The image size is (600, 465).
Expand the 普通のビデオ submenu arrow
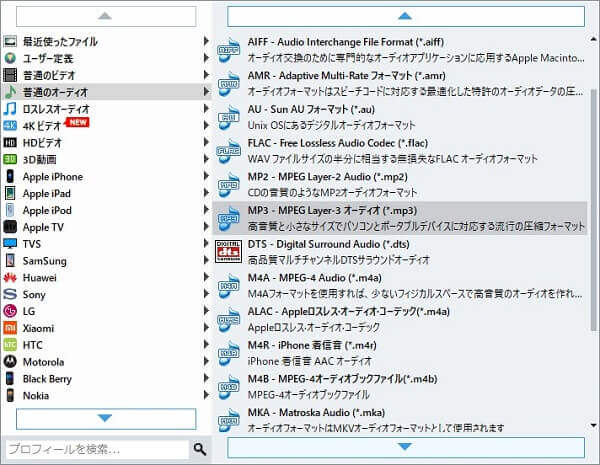coord(206,75)
